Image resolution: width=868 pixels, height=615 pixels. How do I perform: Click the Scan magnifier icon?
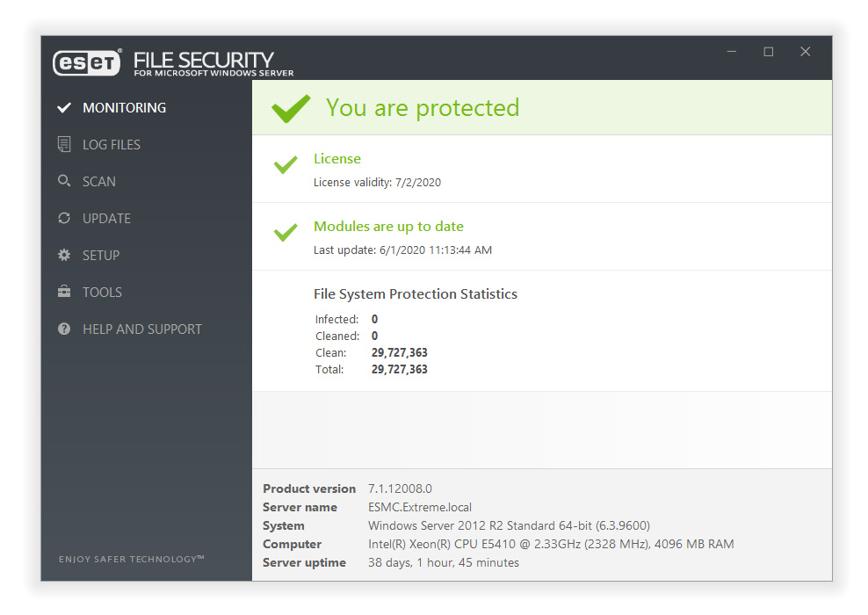pos(64,181)
